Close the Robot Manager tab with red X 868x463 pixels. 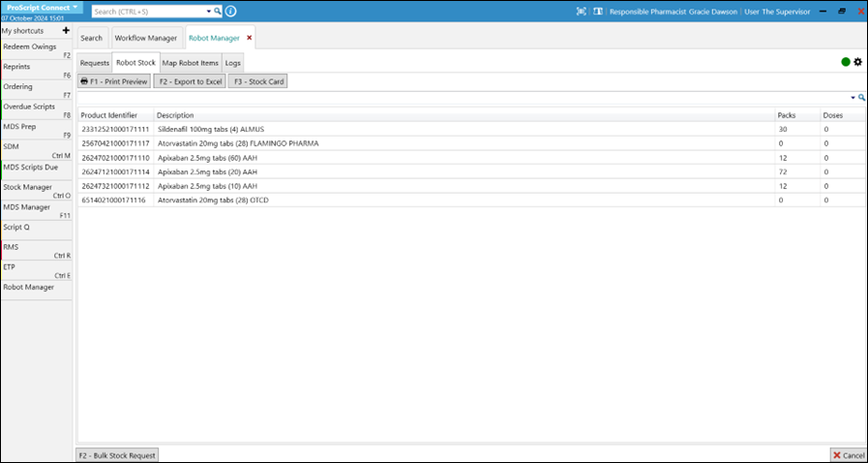249,38
